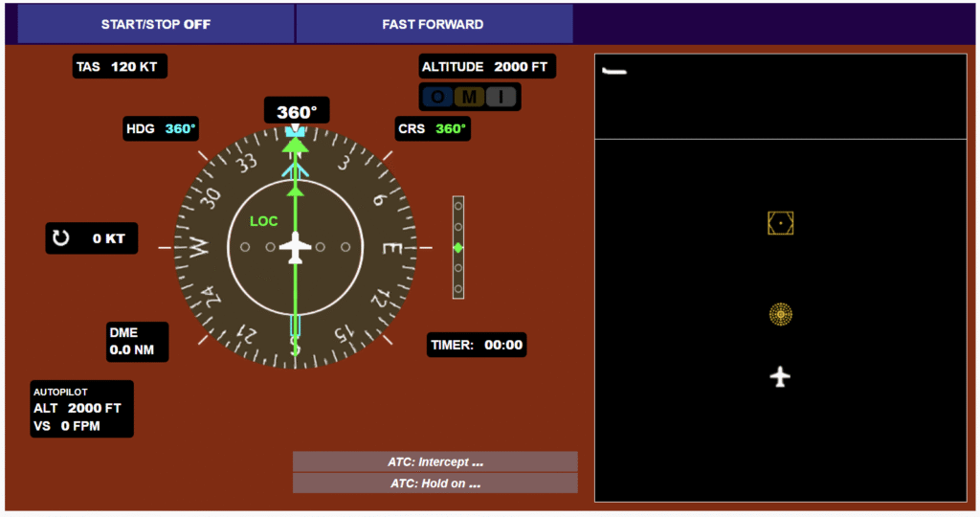This screenshot has height=517, width=980.
Task: Click the inner marker I light
Action: [x=501, y=97]
